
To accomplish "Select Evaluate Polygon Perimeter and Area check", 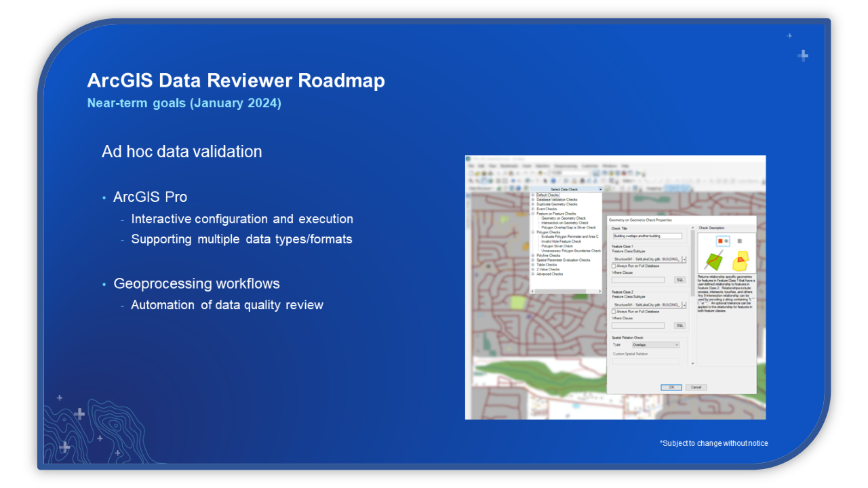I will 570,237.
